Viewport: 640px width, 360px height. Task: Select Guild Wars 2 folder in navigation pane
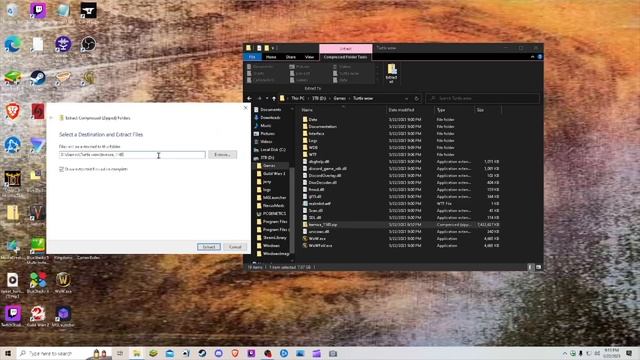273,173
